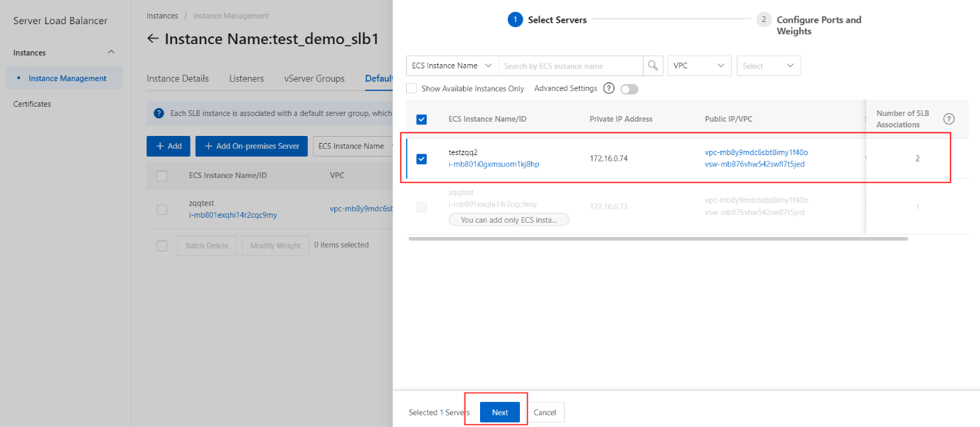The height and width of the screenshot is (427, 980).
Task: Click Public IP/VPC column header
Action: (x=728, y=119)
